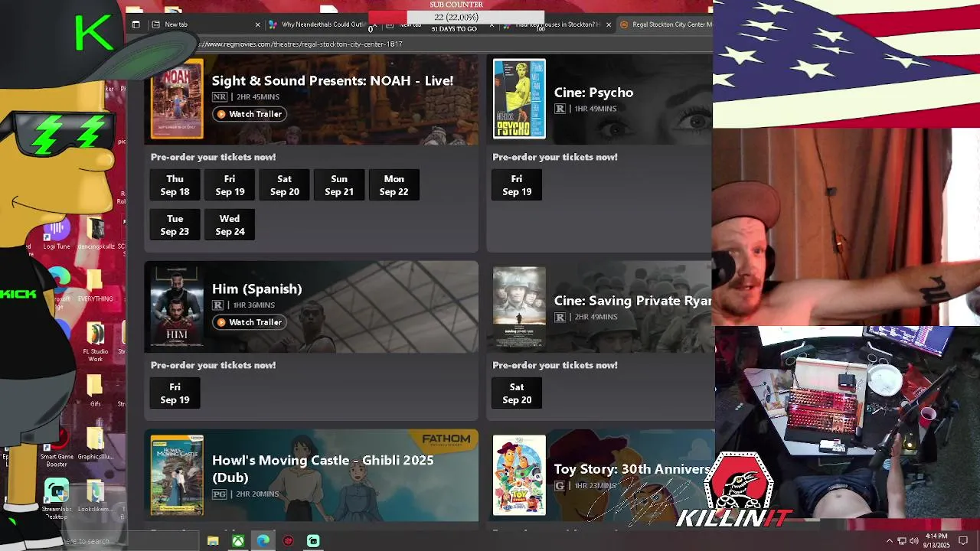Choose Tue Sep 23 showtime date
980x551 pixels.
point(175,225)
